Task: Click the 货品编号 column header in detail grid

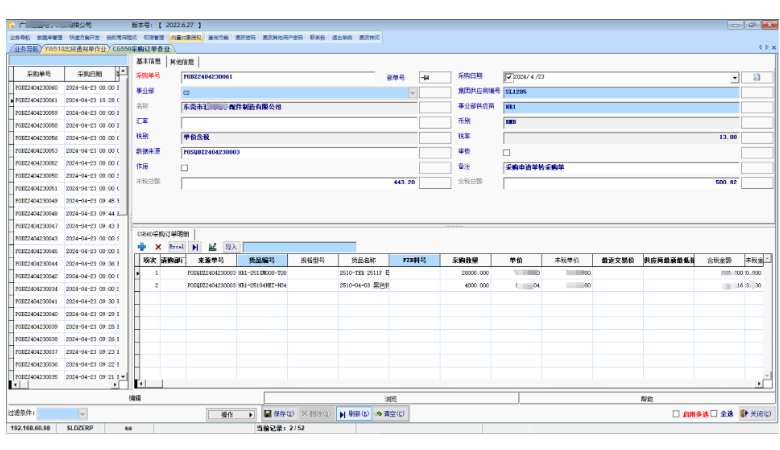Action: point(262,260)
